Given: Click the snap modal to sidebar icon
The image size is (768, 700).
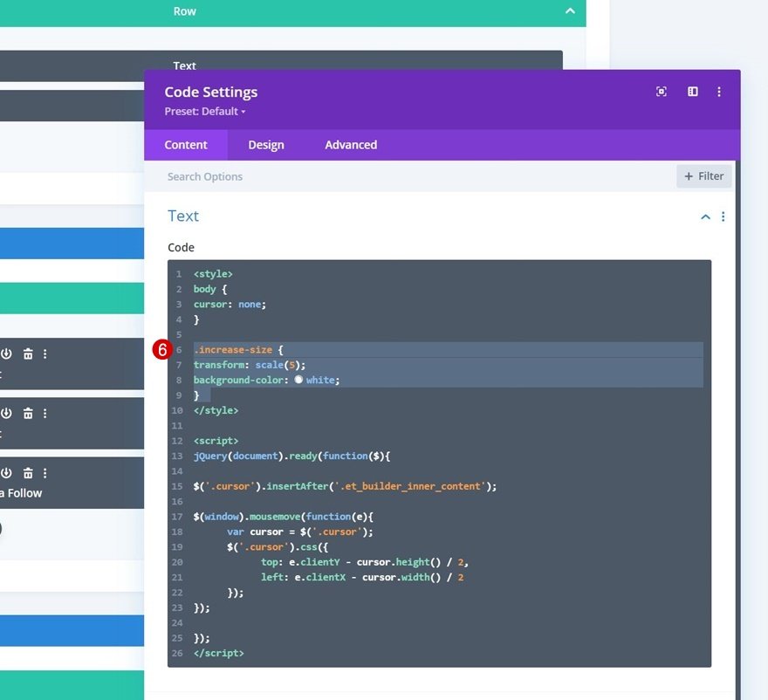Looking at the screenshot, I should 693,92.
